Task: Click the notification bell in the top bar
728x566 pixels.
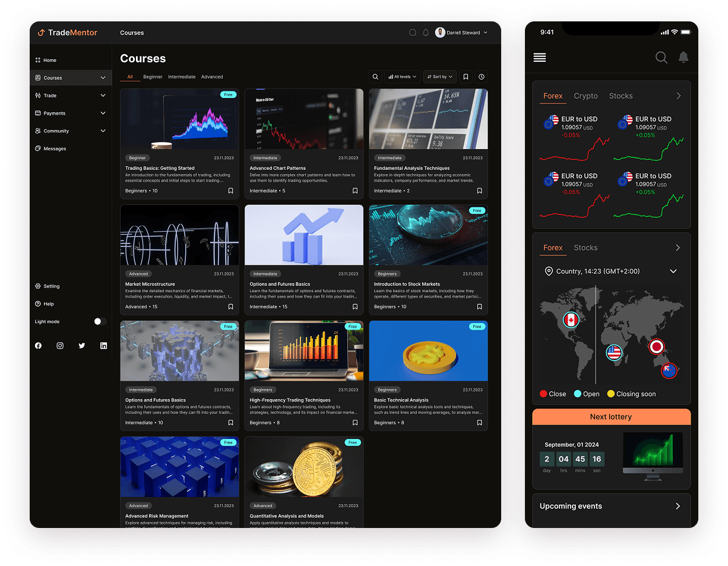Action: (426, 33)
